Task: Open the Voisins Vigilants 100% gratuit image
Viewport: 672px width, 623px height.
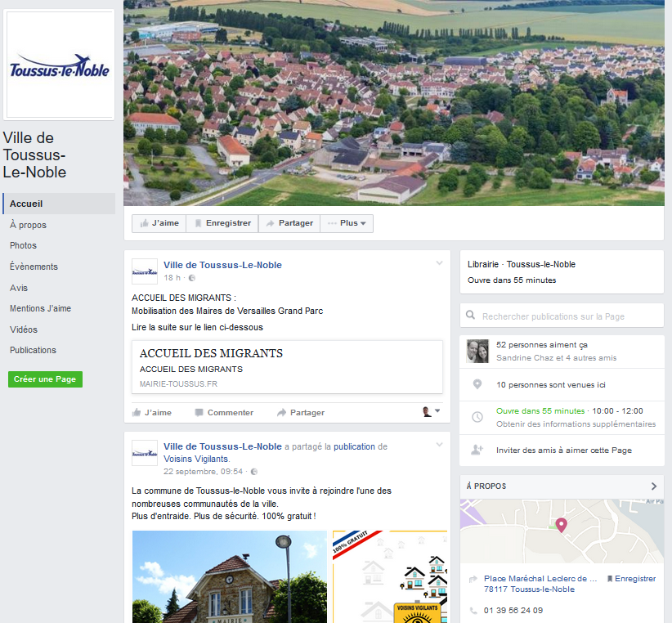Action: [390, 576]
